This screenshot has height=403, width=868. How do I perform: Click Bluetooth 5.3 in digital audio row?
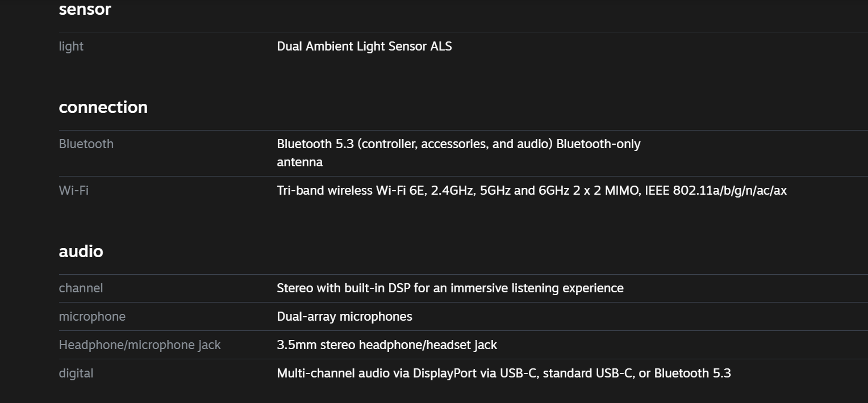pos(692,373)
